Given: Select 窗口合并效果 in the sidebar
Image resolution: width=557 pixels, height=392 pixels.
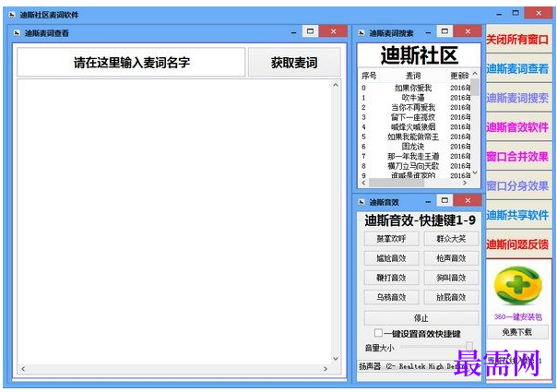Looking at the screenshot, I should pos(517,157).
